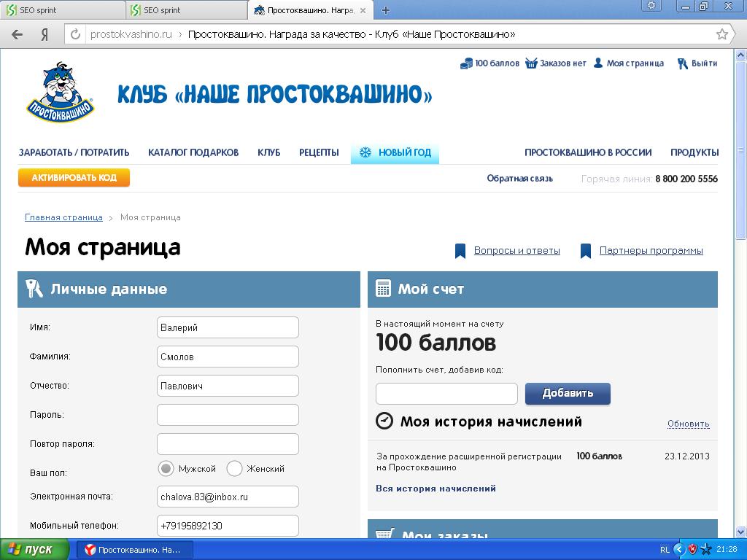Viewport: 747px width, 560px height.
Task: Reload the page with the refresh icon
Action: (75, 34)
